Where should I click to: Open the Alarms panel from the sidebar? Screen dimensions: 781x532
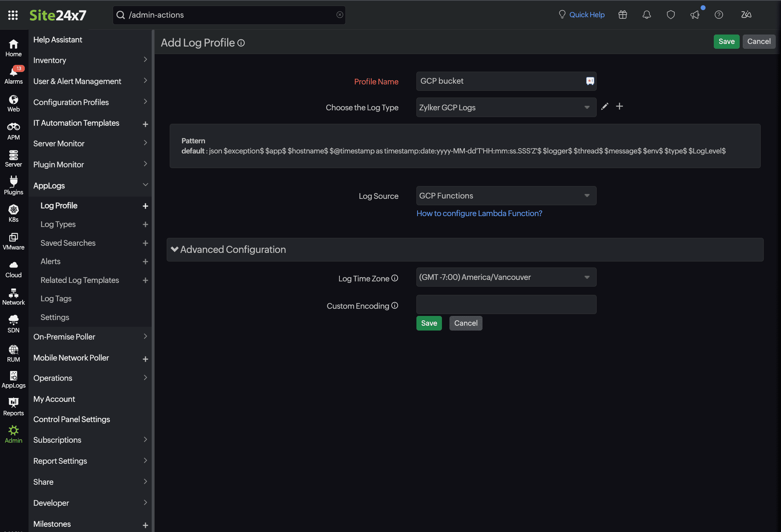[x=14, y=75]
